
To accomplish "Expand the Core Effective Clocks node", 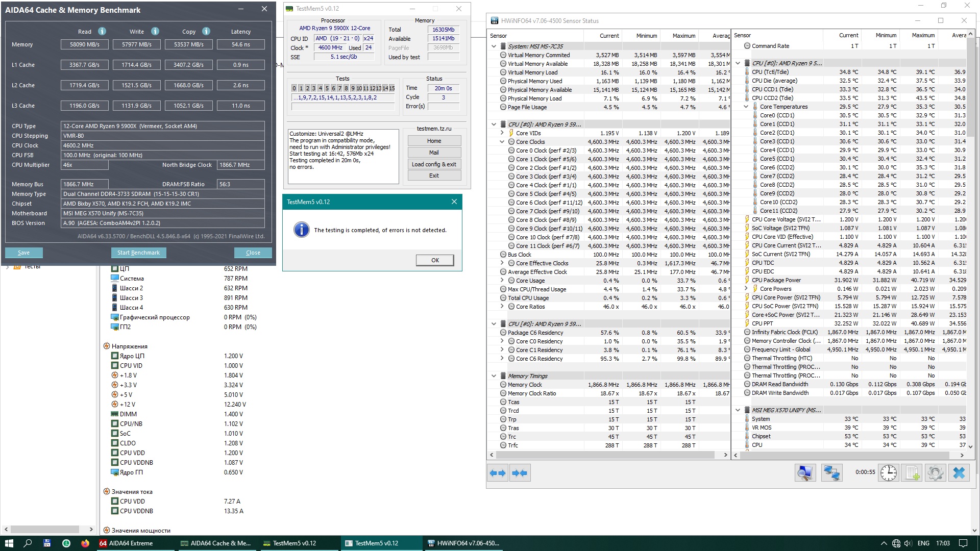I will pyautogui.click(x=502, y=263).
